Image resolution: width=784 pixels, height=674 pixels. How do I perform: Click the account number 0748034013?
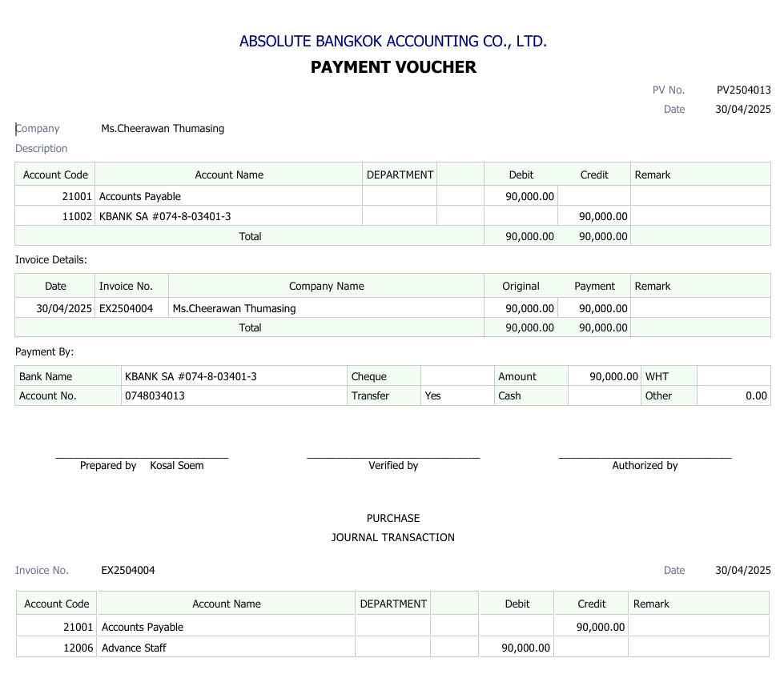[155, 395]
